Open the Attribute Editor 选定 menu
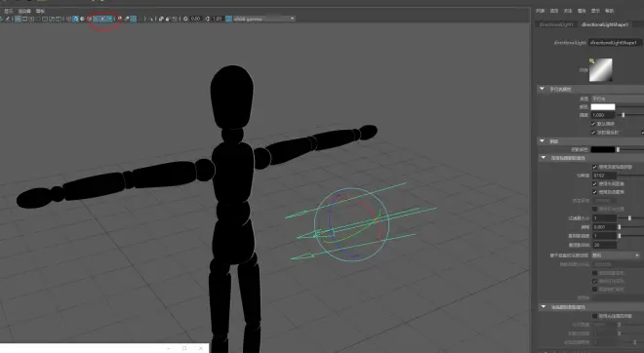 point(554,11)
